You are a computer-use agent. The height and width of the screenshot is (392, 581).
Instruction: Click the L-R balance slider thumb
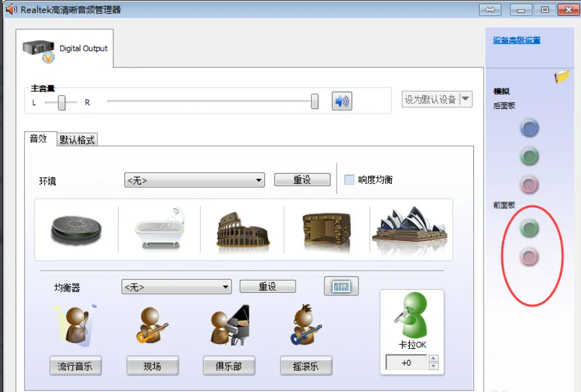point(62,102)
